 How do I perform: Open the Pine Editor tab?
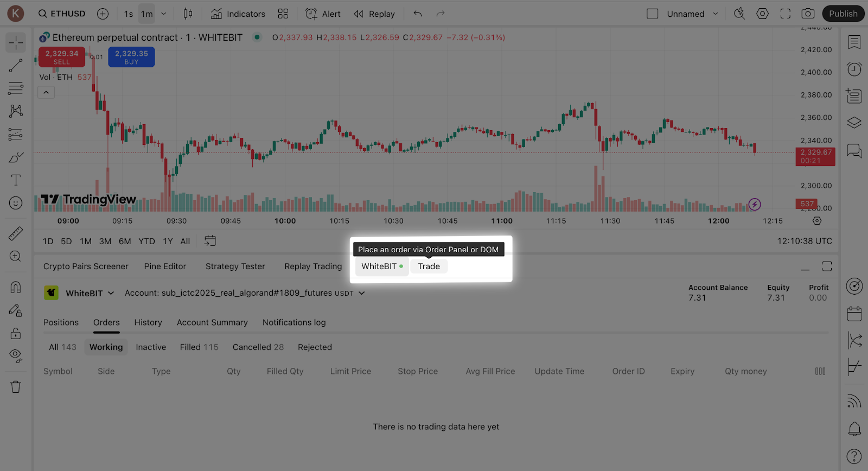point(165,266)
